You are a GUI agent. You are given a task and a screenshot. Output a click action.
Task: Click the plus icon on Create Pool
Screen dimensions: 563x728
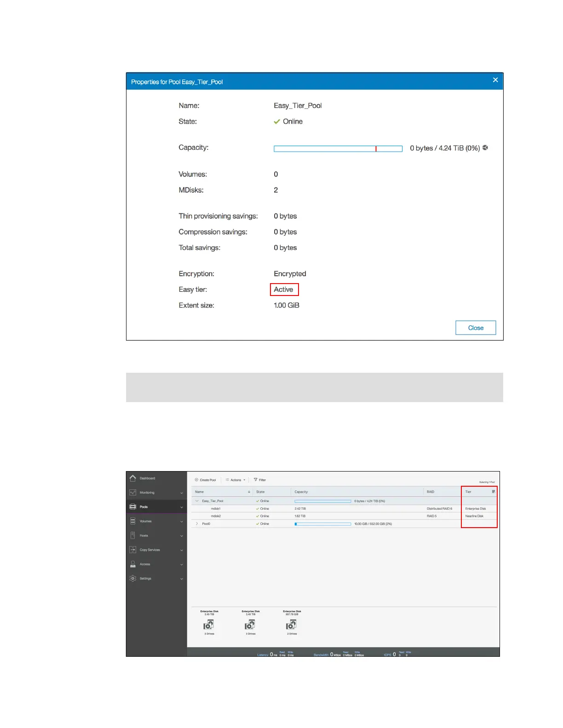(x=196, y=480)
